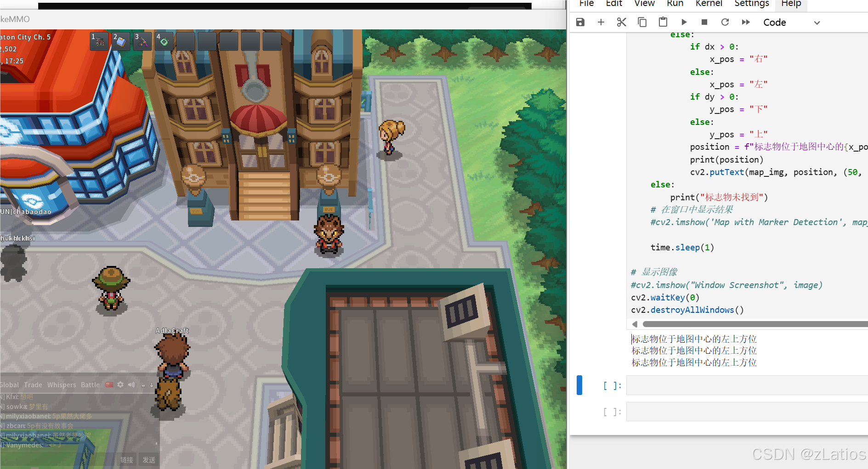Click the 发送 send button in chat
This screenshot has height=469, width=868.
pos(149,460)
